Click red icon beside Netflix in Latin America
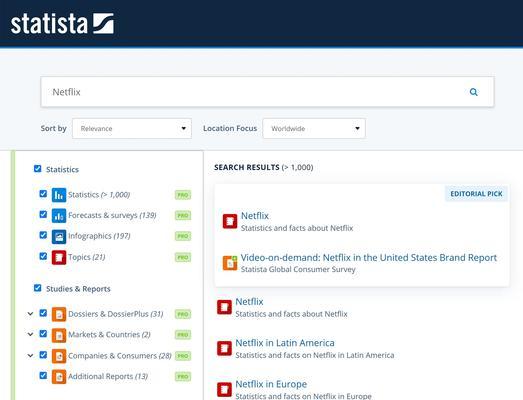This screenshot has width=523, height=400. click(x=224, y=348)
